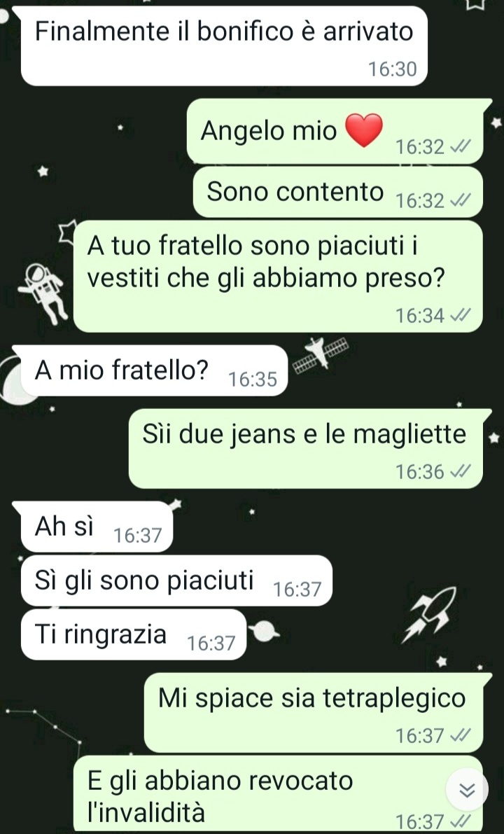Tap message about 'vestiti che gli abbiamo preso'
The width and height of the screenshot is (504, 834).
point(277,277)
